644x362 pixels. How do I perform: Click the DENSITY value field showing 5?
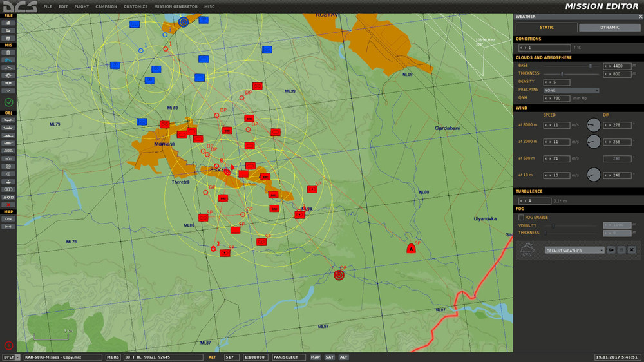(556, 82)
